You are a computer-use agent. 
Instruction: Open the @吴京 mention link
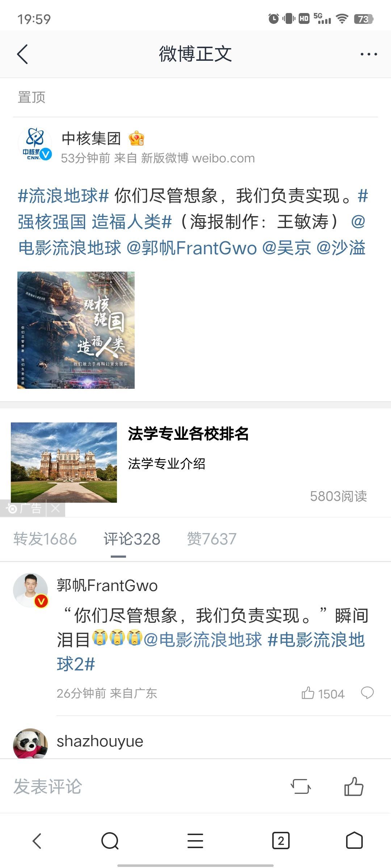[x=286, y=248]
